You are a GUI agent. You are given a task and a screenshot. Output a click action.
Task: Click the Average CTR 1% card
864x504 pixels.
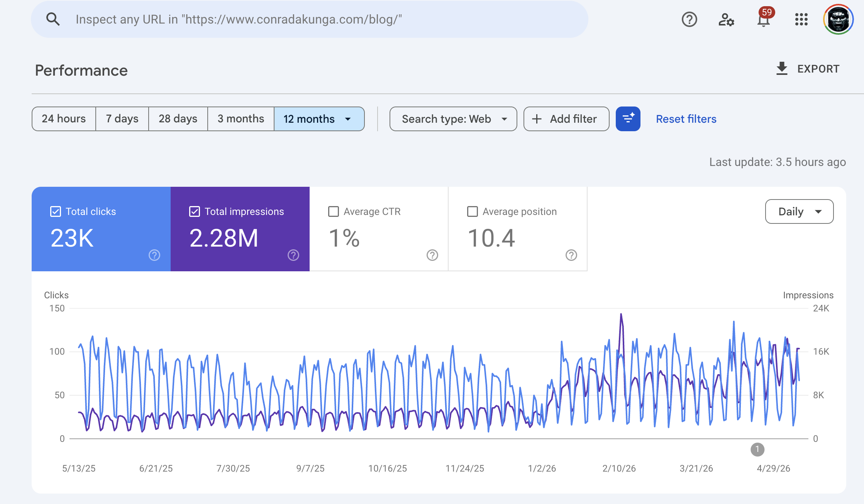(379, 229)
